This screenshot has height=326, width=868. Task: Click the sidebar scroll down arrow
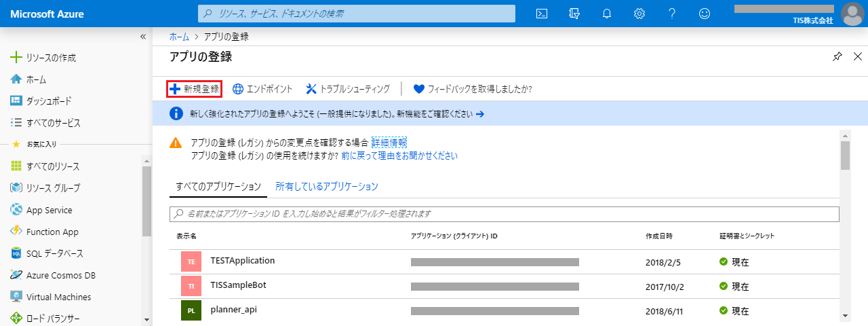(x=146, y=319)
